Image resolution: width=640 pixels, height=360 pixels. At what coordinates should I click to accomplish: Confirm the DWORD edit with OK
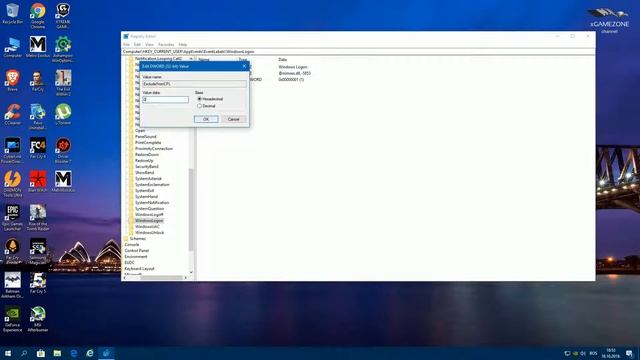[206, 119]
